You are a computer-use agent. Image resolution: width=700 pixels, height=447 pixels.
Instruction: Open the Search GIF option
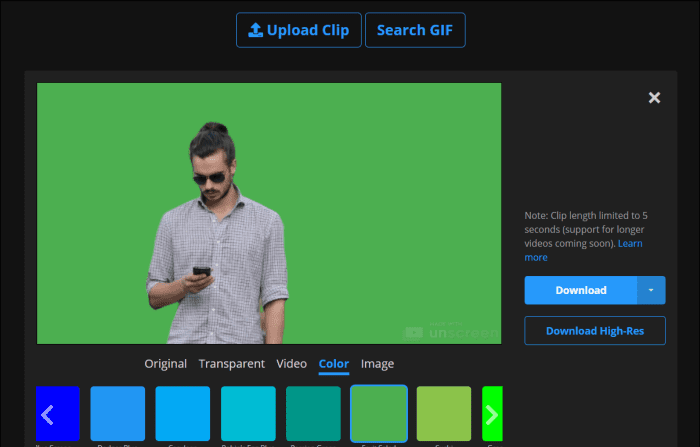coord(415,30)
